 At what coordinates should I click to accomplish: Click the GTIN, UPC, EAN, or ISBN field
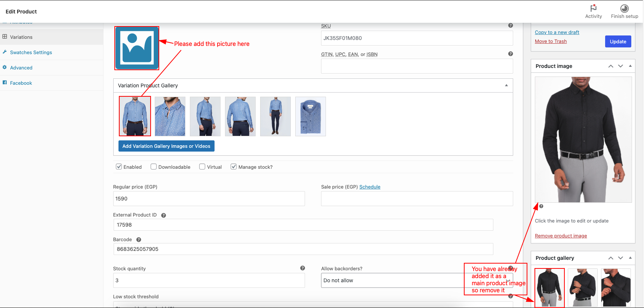coord(417,66)
